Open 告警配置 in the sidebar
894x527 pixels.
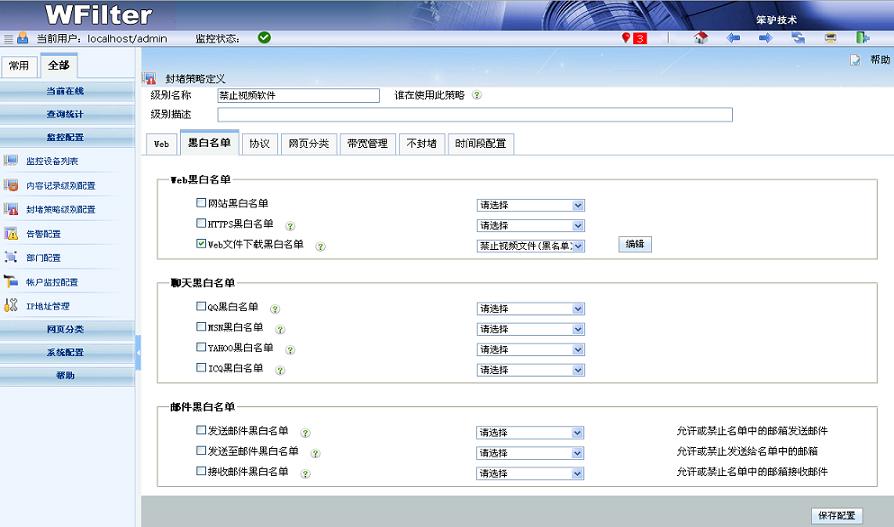click(43, 234)
